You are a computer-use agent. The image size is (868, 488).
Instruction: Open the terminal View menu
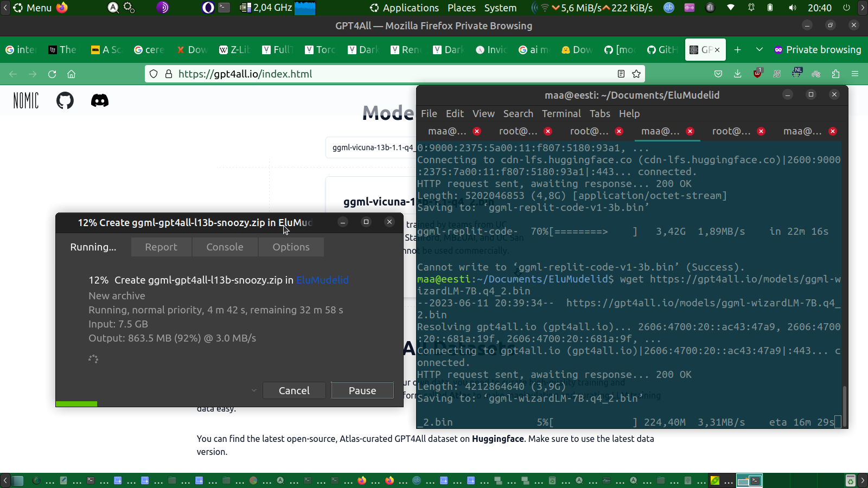click(x=483, y=113)
